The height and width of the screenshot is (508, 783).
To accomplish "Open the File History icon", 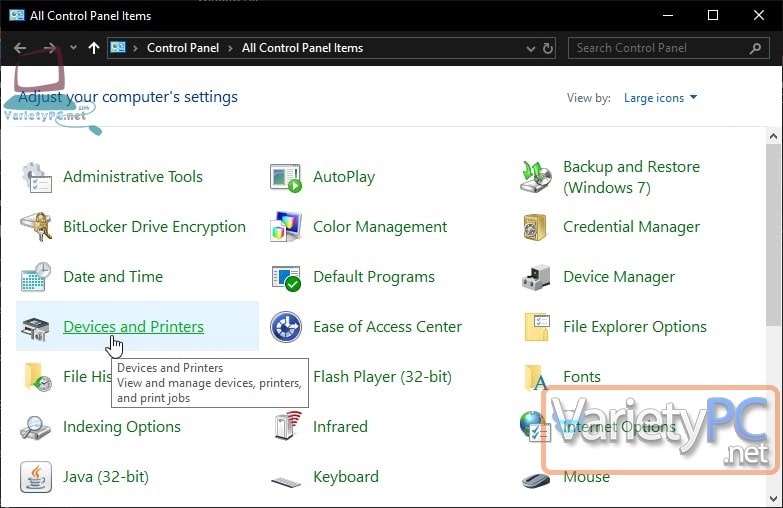I will coord(37,377).
